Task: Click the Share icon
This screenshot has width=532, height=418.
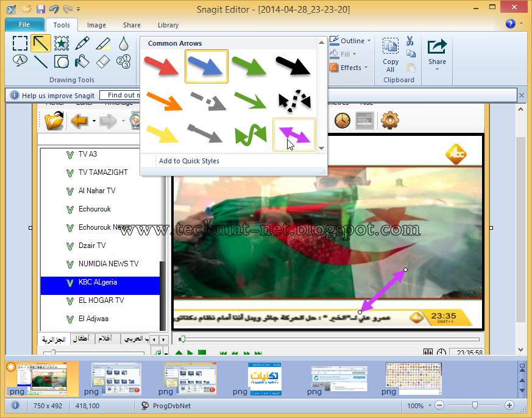Action: (x=437, y=47)
